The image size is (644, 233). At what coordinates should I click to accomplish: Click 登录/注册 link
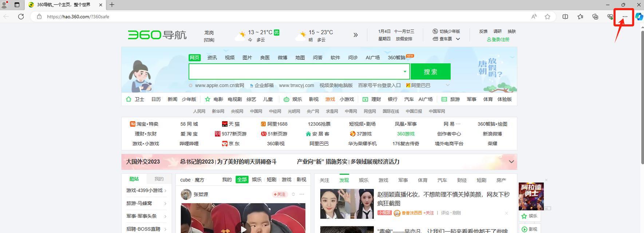coord(498,39)
